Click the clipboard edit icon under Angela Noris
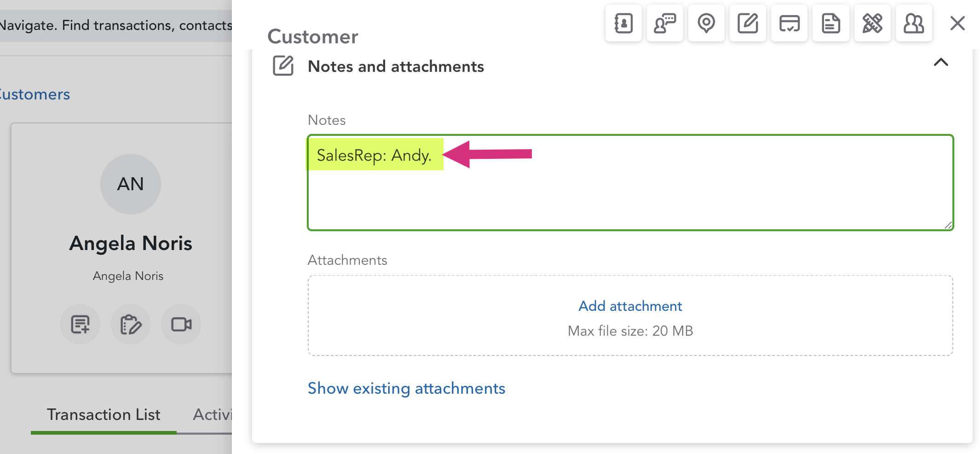 131,324
